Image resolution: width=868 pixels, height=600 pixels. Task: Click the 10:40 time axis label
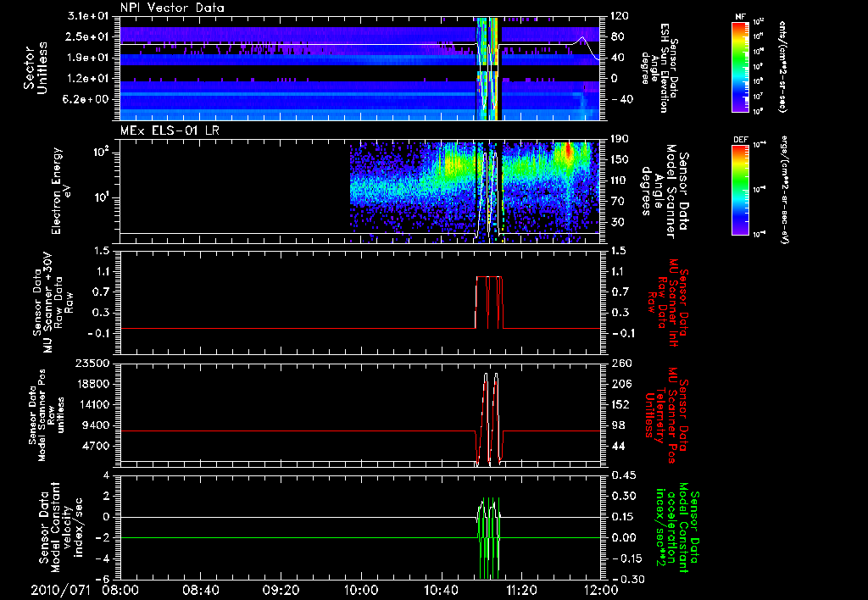(442, 588)
